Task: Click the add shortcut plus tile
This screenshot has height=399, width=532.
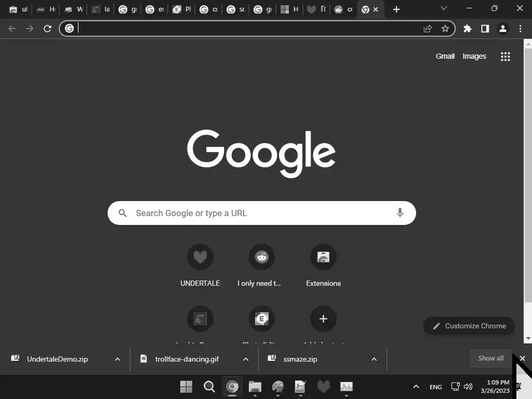Action: click(x=323, y=318)
